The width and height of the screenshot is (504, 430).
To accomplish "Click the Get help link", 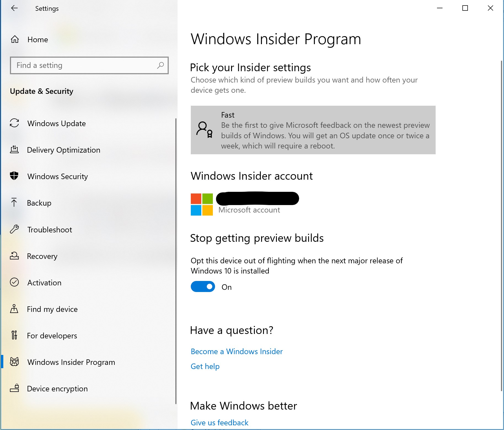I will 205,366.
